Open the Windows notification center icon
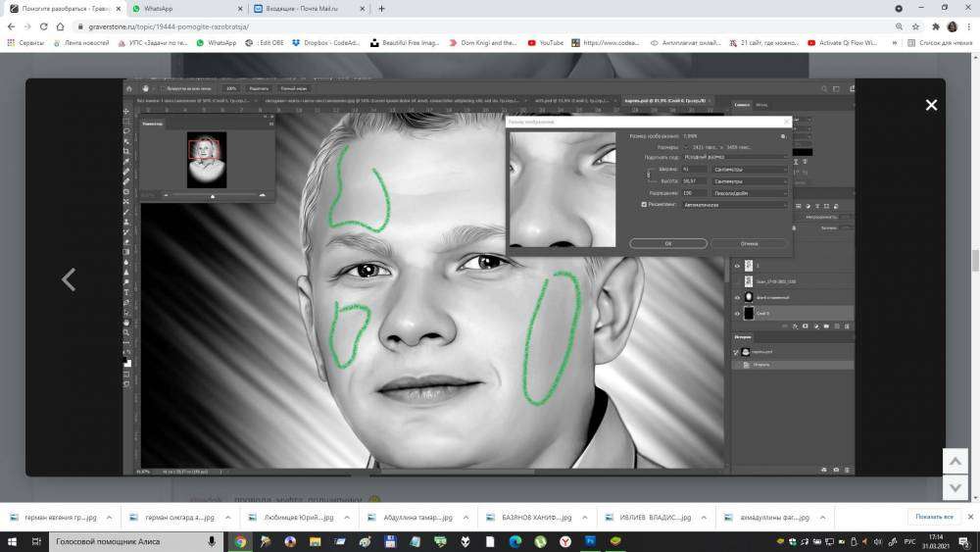Image resolution: width=980 pixels, height=552 pixels. pyautogui.click(x=965, y=541)
